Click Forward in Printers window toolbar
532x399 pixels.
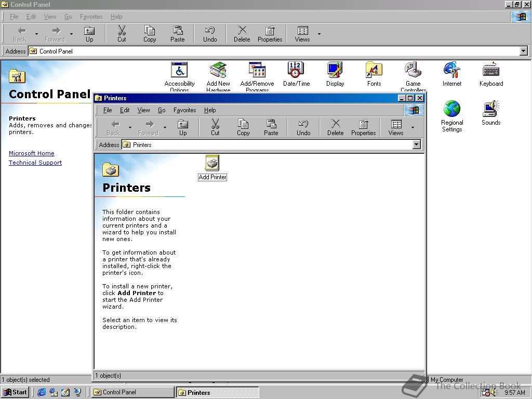[148, 128]
